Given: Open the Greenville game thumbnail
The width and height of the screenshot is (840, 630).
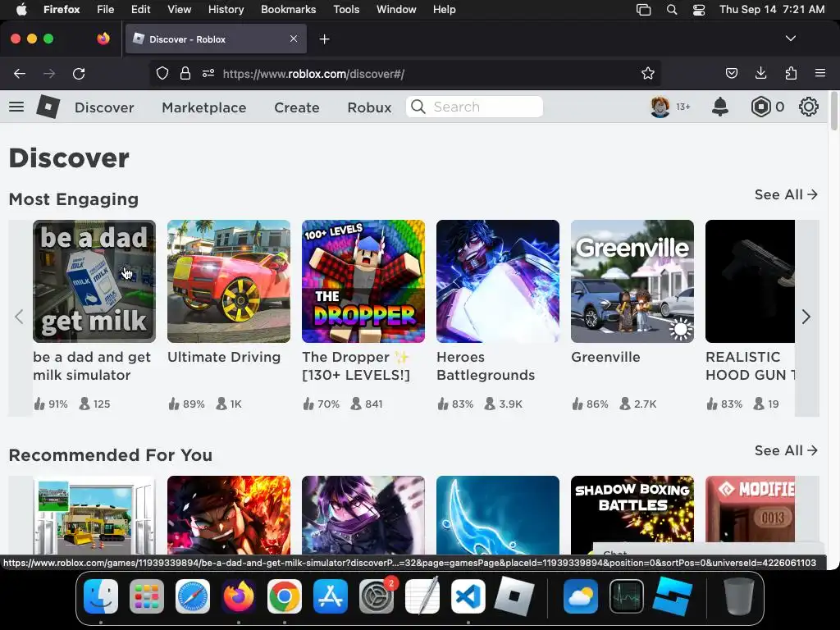Looking at the screenshot, I should pyautogui.click(x=632, y=281).
